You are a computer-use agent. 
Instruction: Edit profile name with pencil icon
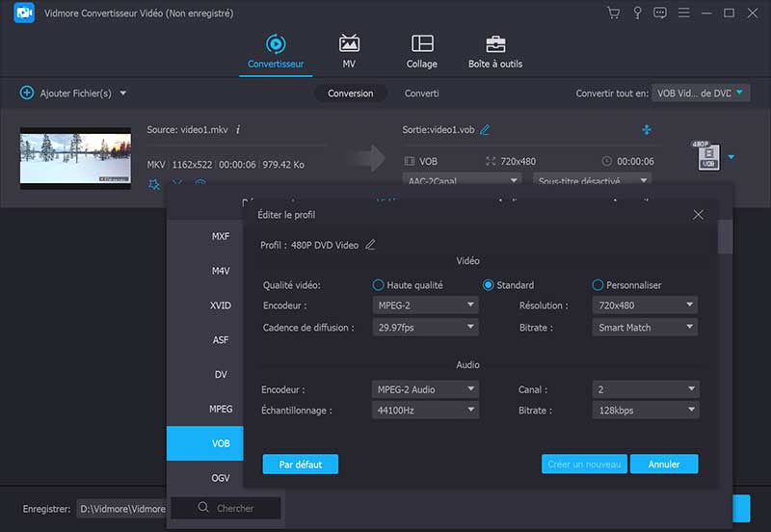pos(370,245)
